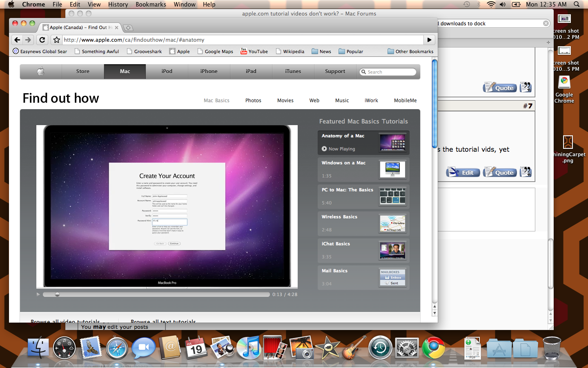Open the Mail app in the dock
588x368 pixels.
pyautogui.click(x=91, y=348)
